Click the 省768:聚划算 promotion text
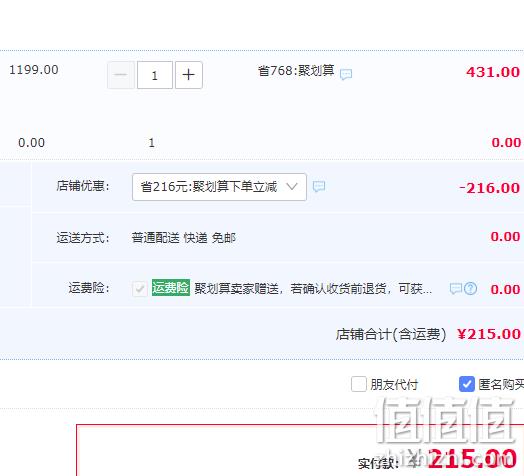Viewport: 524px width, 476px height. [x=296, y=71]
